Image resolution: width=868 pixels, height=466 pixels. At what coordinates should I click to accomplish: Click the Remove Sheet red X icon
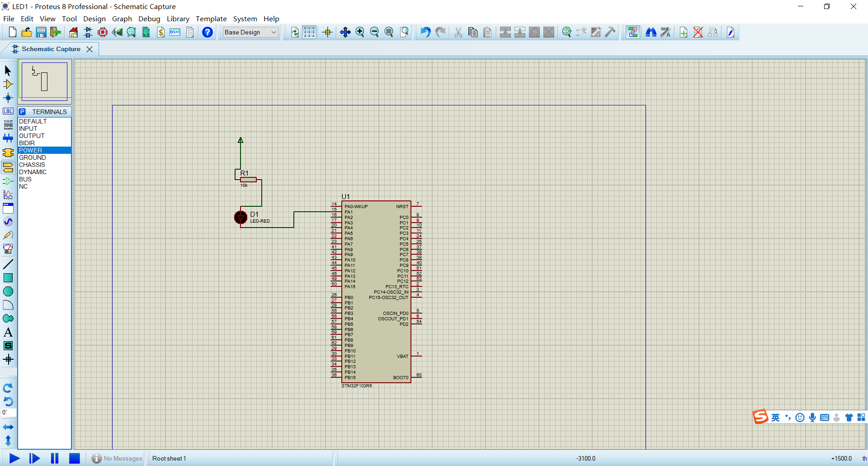[698, 32]
